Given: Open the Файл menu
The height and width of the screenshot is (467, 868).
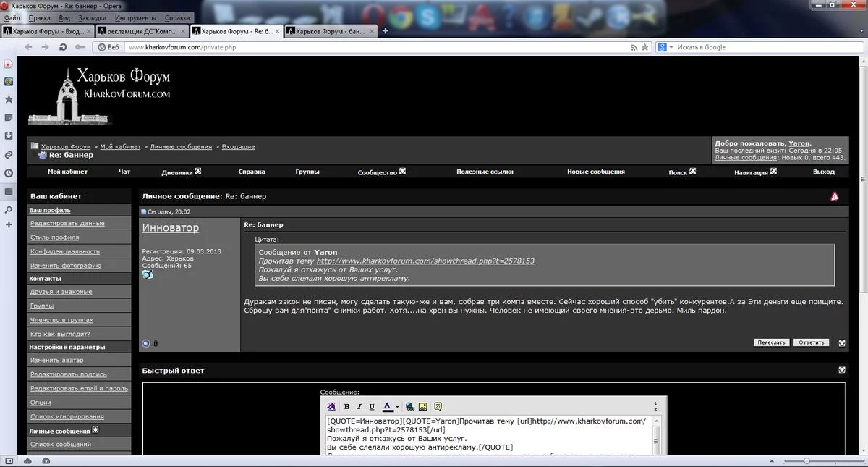Looking at the screenshot, I should coord(12,17).
